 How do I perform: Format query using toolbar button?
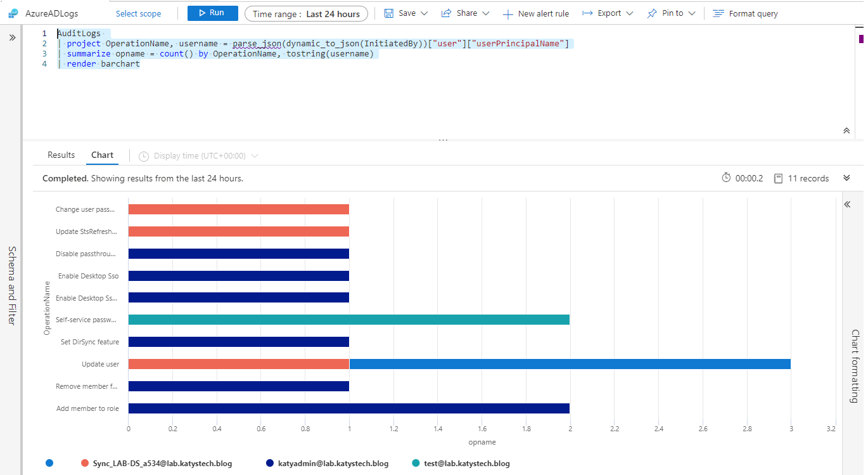coord(745,13)
